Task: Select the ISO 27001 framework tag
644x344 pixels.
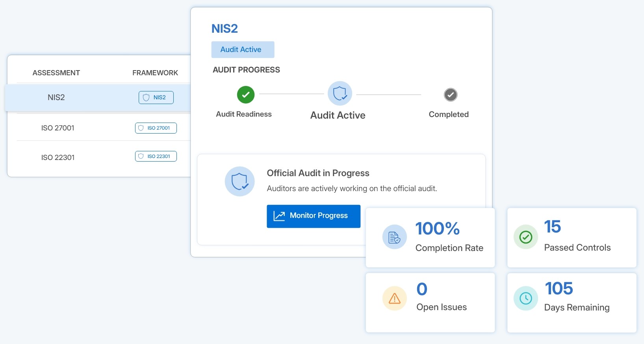Action: [156, 128]
